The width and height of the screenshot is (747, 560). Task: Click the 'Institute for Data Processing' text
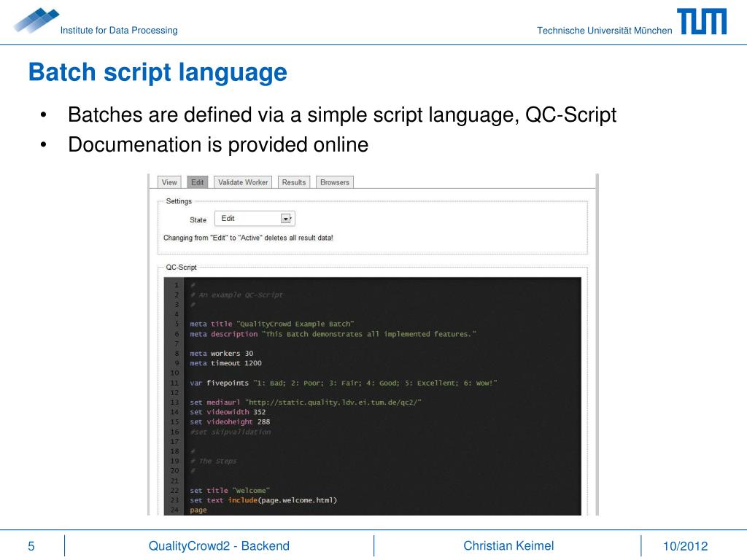tap(119, 31)
